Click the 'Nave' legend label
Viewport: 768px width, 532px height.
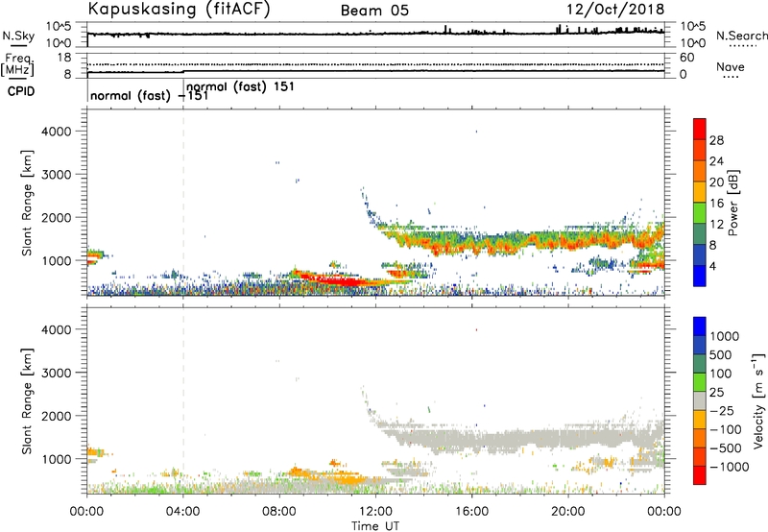[731, 66]
